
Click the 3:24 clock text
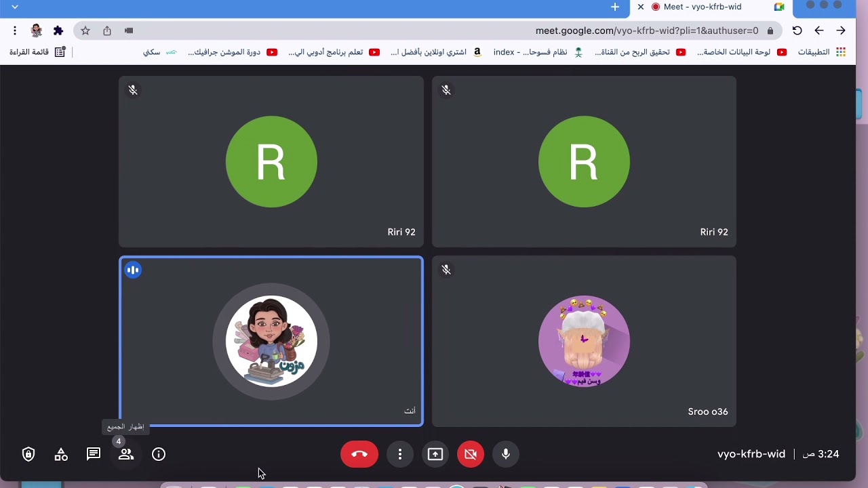click(x=821, y=454)
